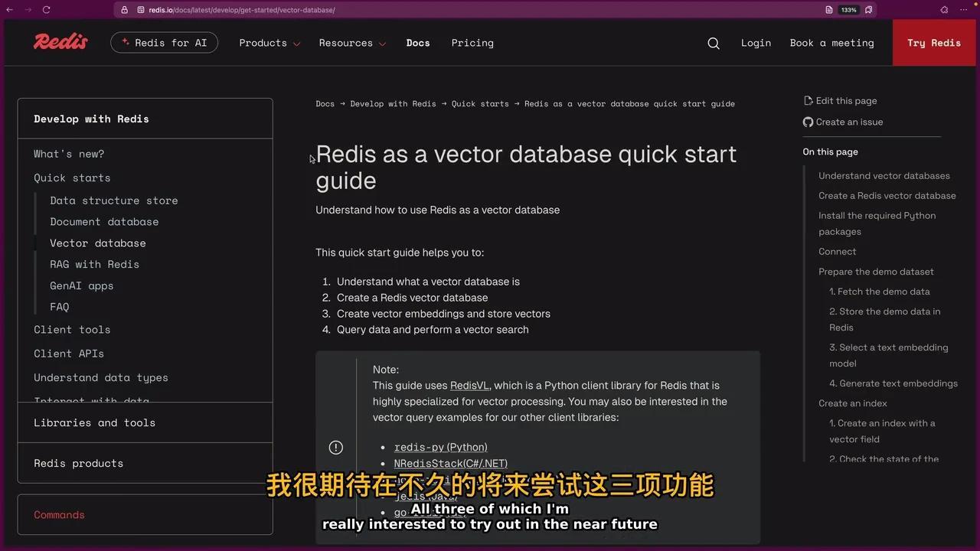The image size is (980, 551).
Task: Open reader mode icon in the address bar
Action: coord(828,10)
